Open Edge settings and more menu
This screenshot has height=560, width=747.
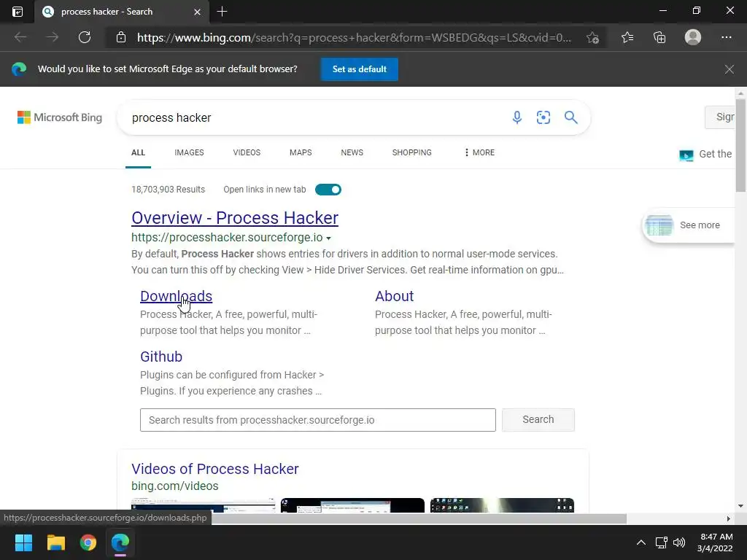click(x=726, y=37)
